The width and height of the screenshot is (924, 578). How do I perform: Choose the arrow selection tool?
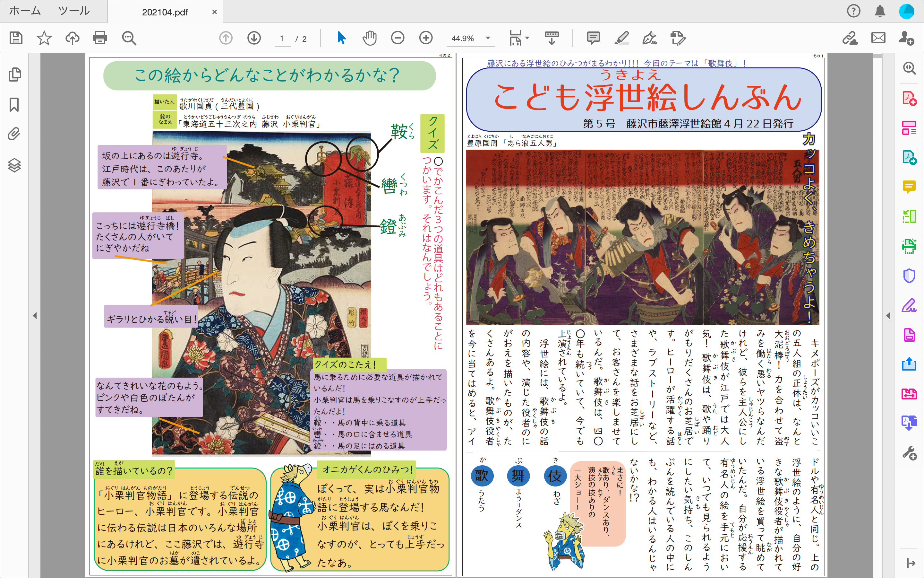click(x=341, y=38)
